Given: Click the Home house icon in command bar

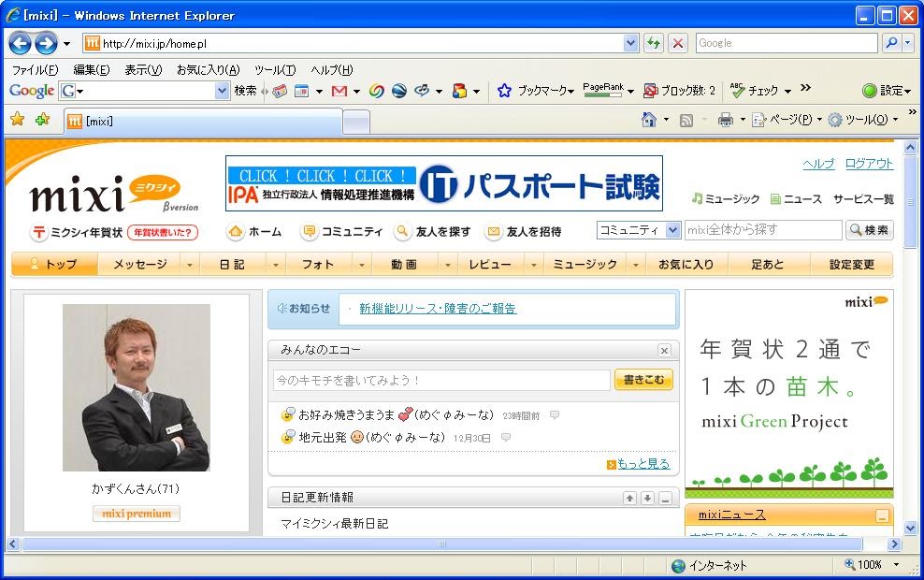Looking at the screenshot, I should 648,120.
